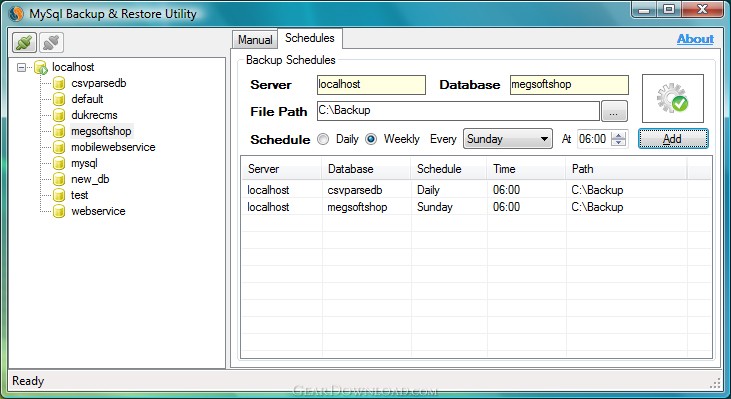Select mobilewebservice in the tree
The width and height of the screenshot is (731, 399).
(x=113, y=147)
